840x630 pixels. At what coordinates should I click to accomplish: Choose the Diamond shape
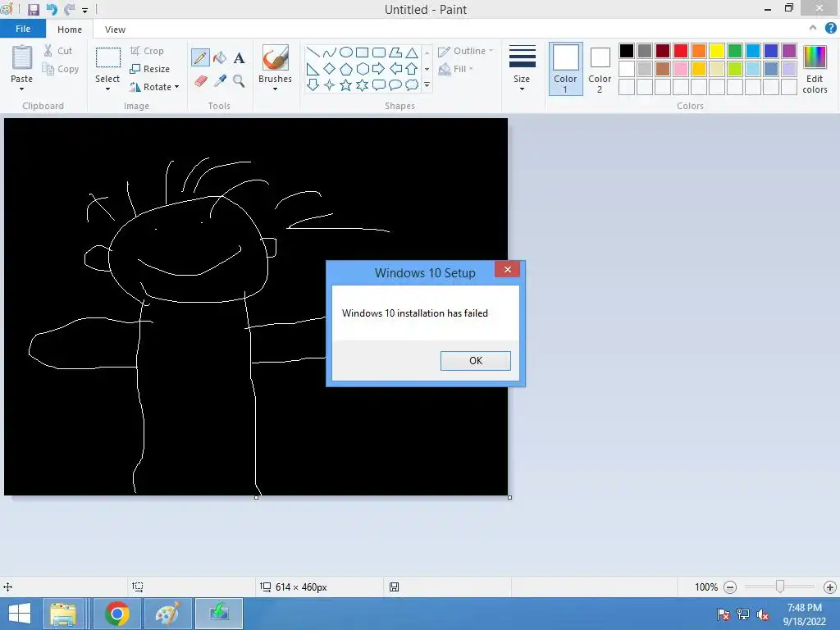pyautogui.click(x=330, y=69)
